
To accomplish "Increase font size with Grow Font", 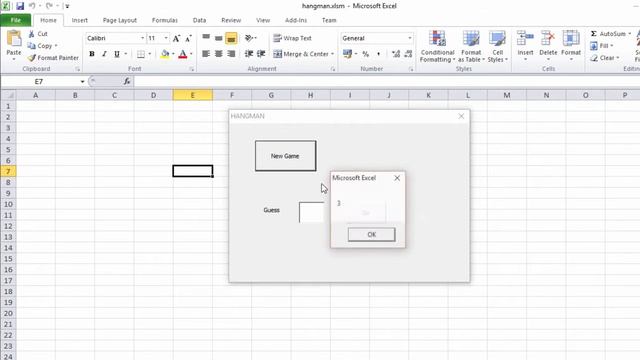I will click(x=176, y=38).
